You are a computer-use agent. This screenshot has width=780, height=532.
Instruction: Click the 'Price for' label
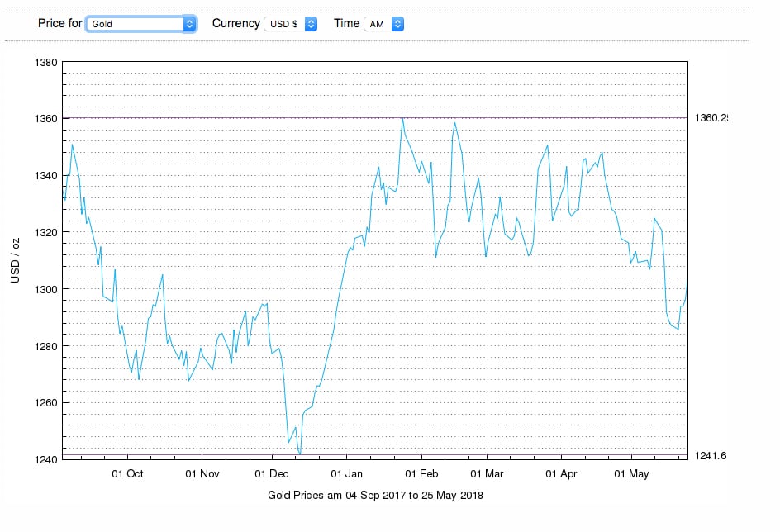[x=59, y=23]
